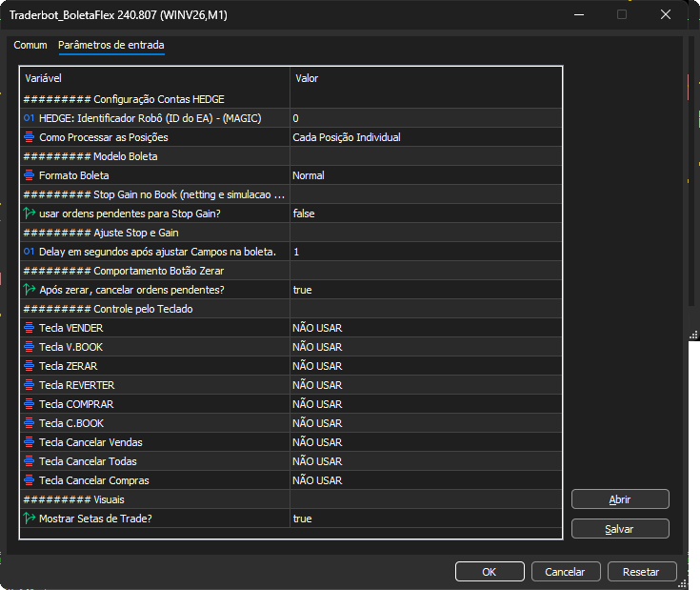
Task: Click the Resetar button
Action: click(x=642, y=572)
